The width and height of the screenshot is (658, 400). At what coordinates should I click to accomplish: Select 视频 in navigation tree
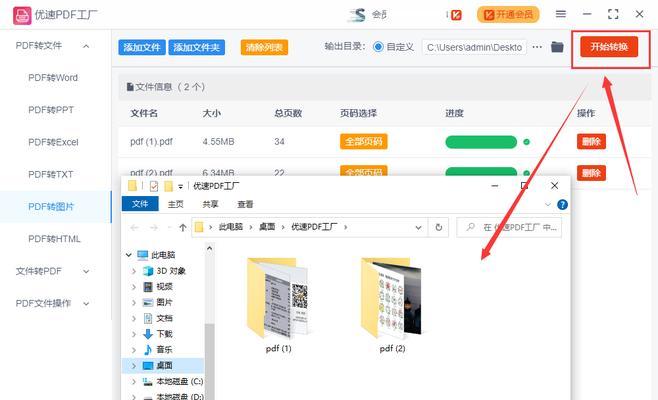tap(164, 287)
